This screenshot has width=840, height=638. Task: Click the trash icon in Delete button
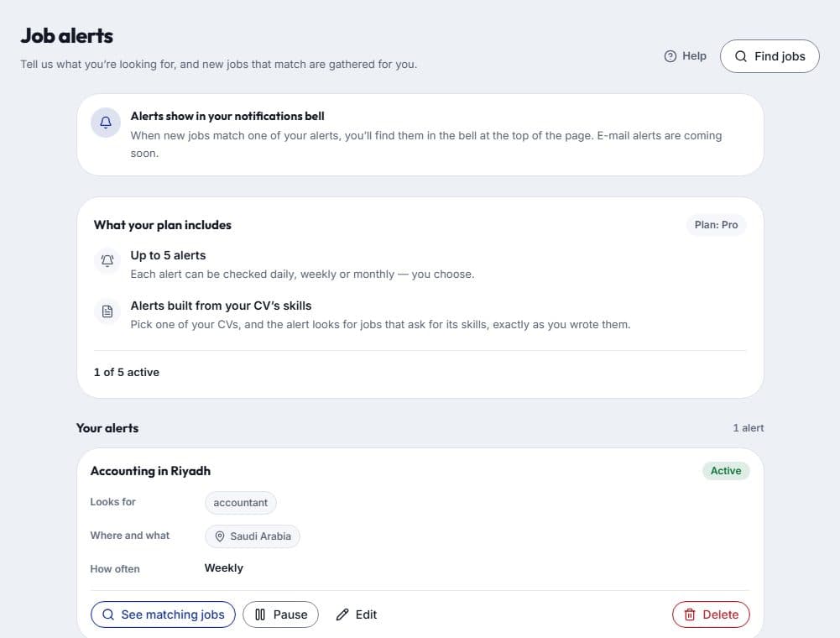[690, 614]
